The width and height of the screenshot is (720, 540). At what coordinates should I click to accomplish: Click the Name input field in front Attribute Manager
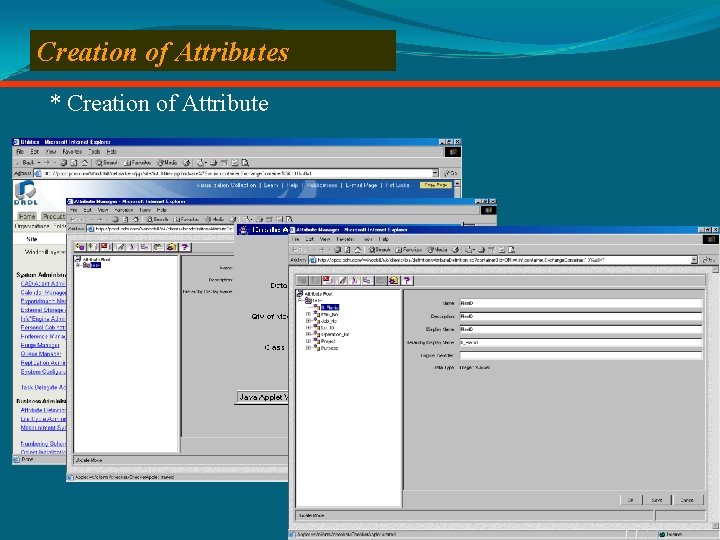click(x=581, y=303)
